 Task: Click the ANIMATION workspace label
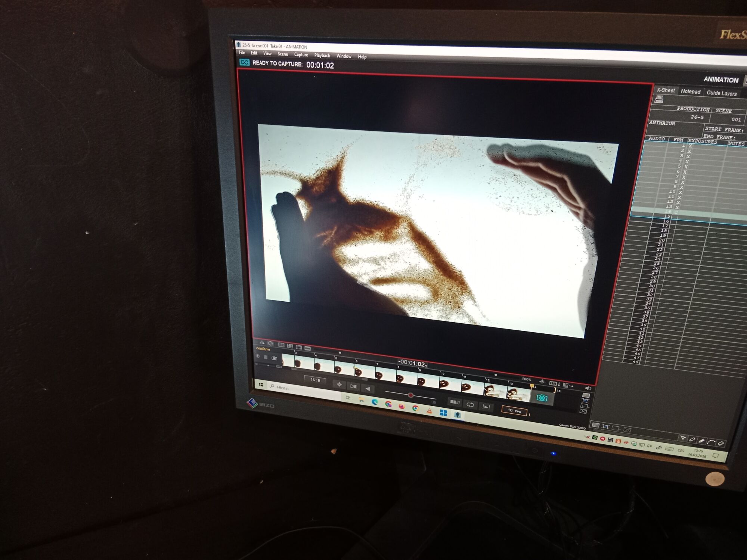pos(721,80)
